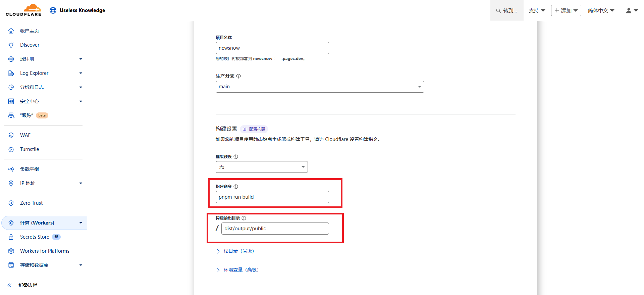644x295 pixels.
Task: Collapse sidebar using 折叠边栏 arrows
Action: tap(10, 285)
